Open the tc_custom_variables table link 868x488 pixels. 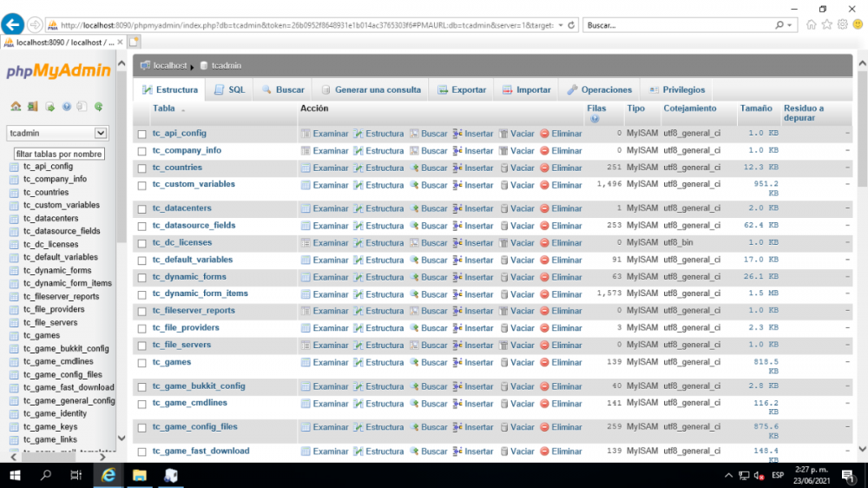click(x=194, y=184)
